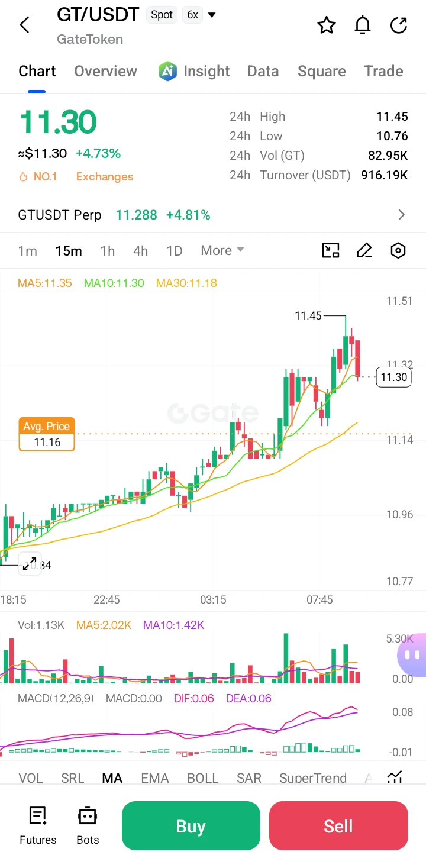Toggle the MA indicator
The image size is (426, 868).
(112, 777)
